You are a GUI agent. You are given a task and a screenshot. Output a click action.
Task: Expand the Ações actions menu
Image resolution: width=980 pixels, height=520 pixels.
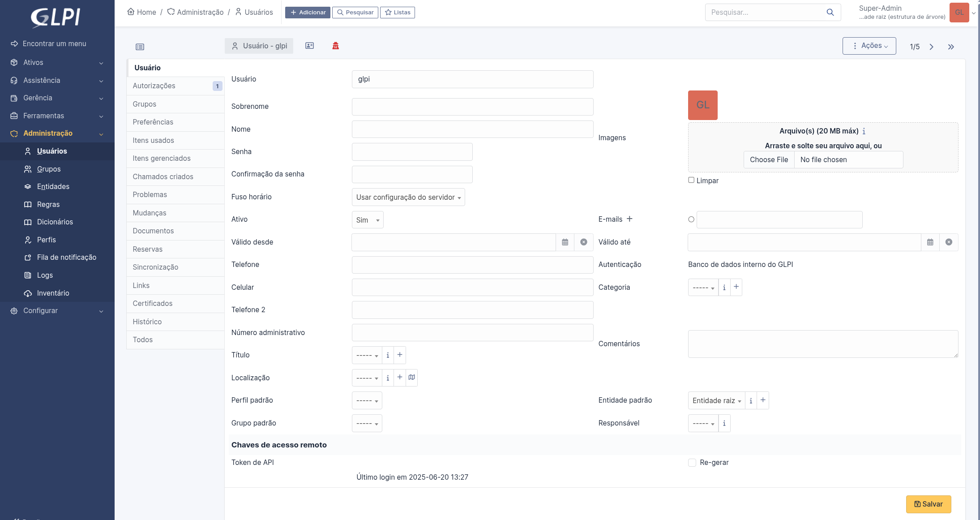click(869, 46)
